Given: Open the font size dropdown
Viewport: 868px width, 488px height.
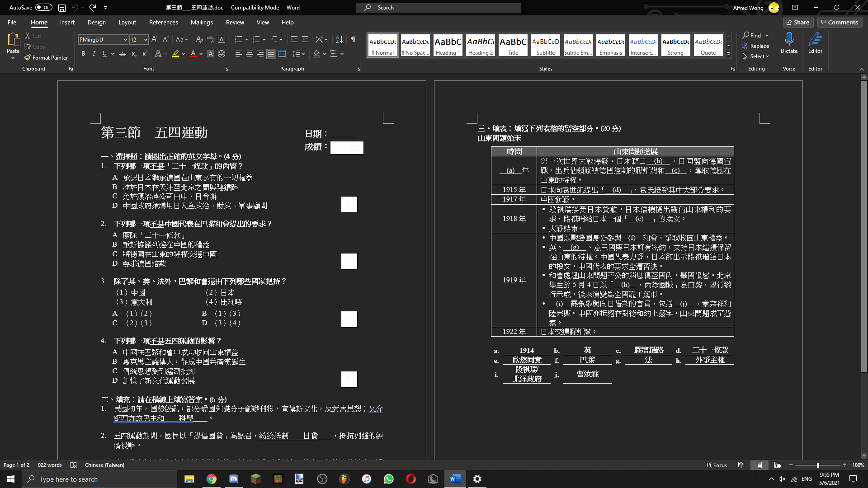Looking at the screenshot, I should pos(146,40).
